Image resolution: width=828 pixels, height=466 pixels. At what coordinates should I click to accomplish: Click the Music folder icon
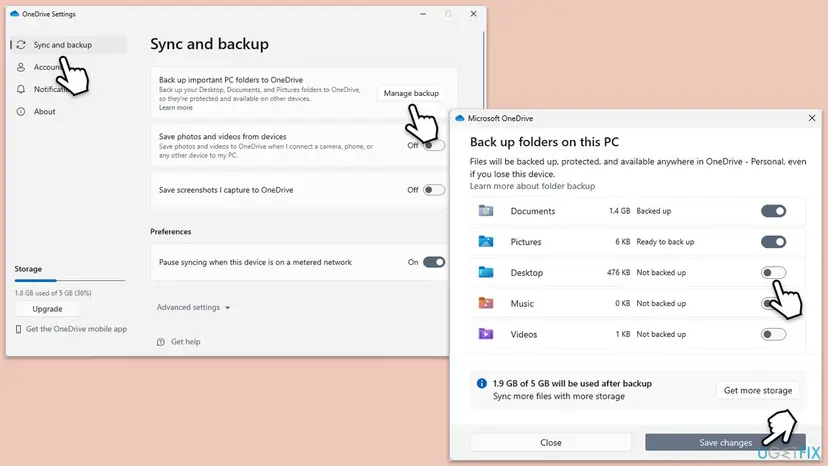pyautogui.click(x=486, y=303)
